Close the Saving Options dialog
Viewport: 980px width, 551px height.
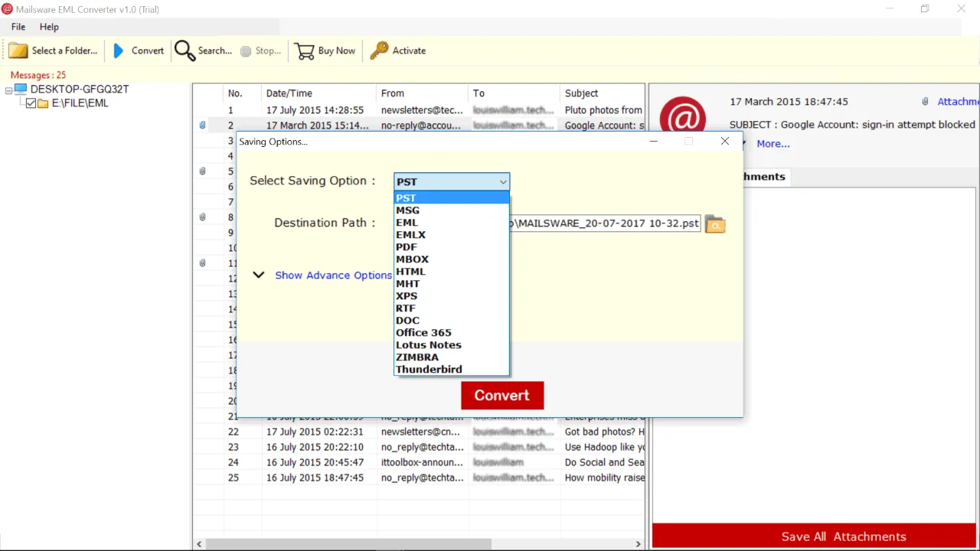click(x=724, y=141)
